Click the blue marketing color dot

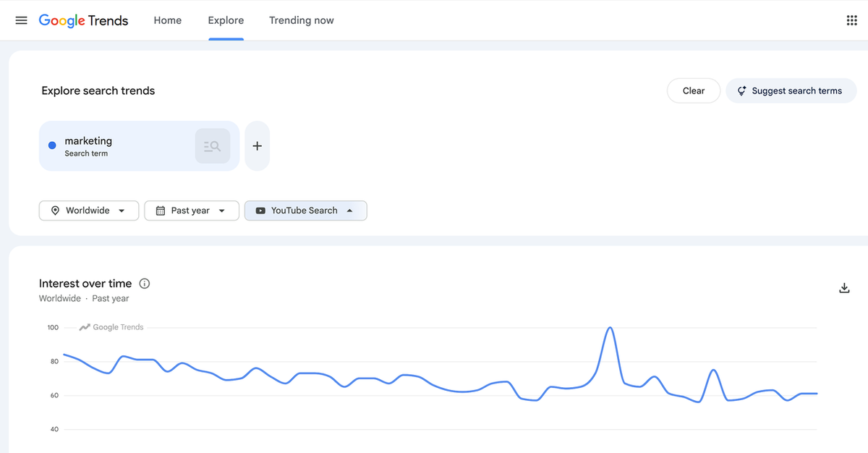click(52, 145)
